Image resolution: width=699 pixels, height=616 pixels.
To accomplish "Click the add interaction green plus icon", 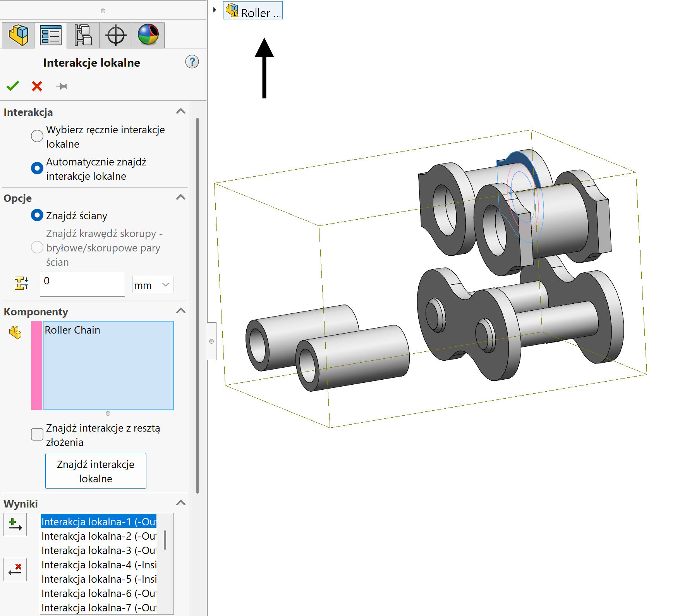I will [15, 525].
